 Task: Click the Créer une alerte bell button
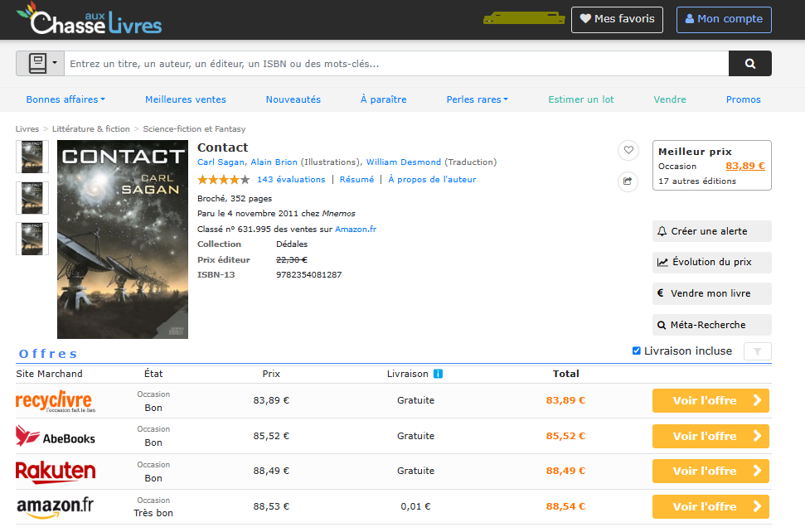coord(711,231)
